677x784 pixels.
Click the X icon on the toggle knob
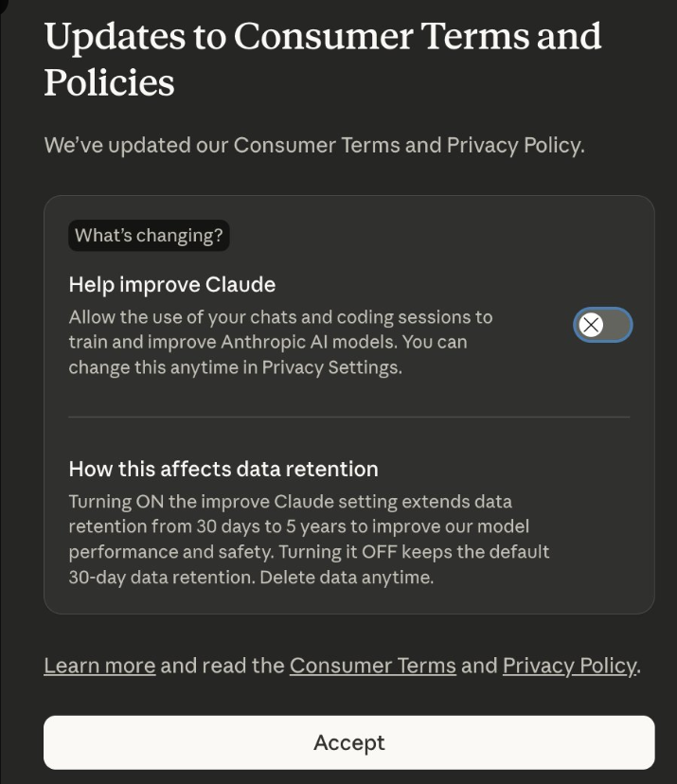(x=591, y=326)
